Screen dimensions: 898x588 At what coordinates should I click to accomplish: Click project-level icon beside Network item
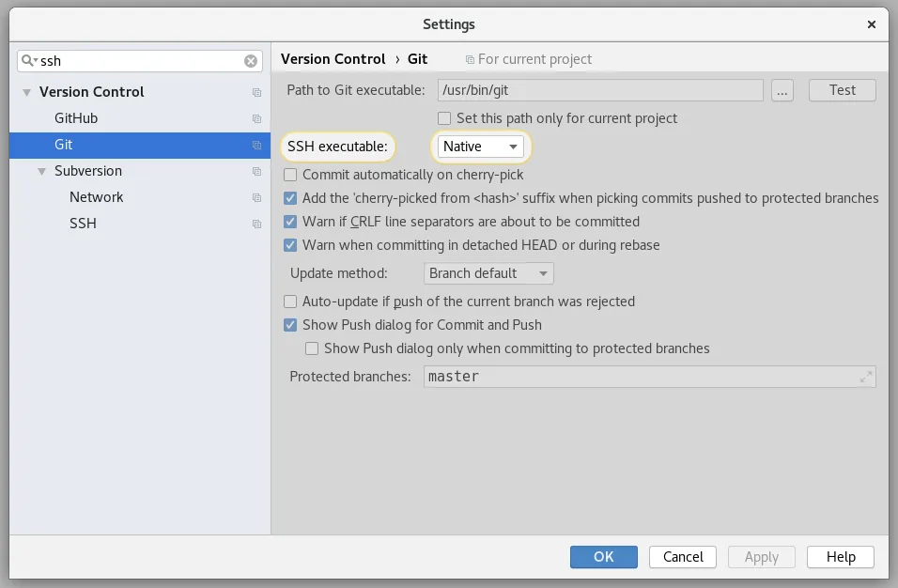(x=256, y=198)
